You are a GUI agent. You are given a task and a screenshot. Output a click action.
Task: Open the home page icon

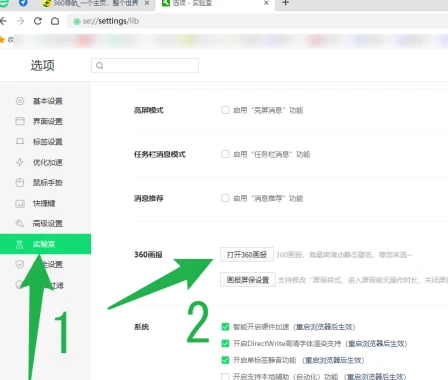click(x=55, y=21)
